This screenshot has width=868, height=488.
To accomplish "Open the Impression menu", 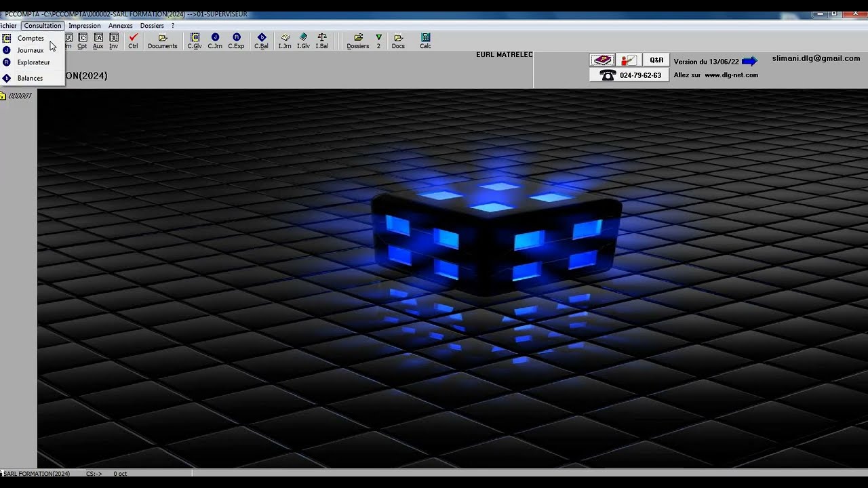I will point(85,26).
